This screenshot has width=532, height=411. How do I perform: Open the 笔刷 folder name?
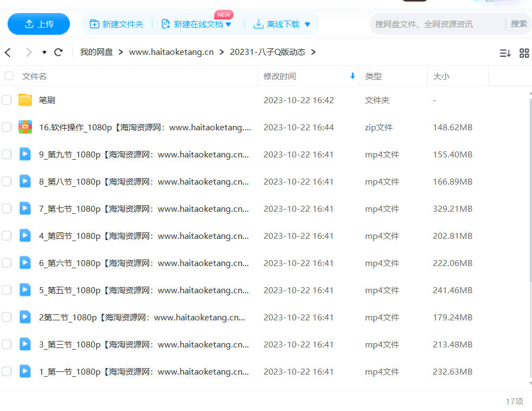(47, 100)
